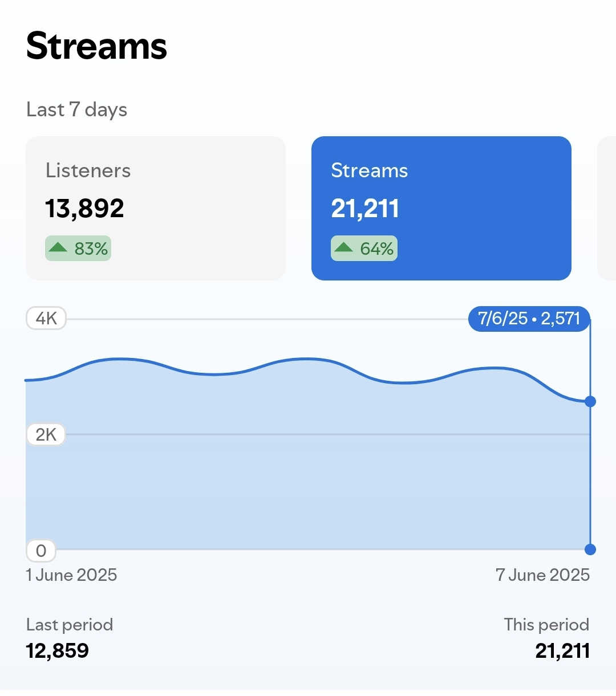Click the 21,211 count in Streams card
The image size is (616, 696).
point(365,209)
